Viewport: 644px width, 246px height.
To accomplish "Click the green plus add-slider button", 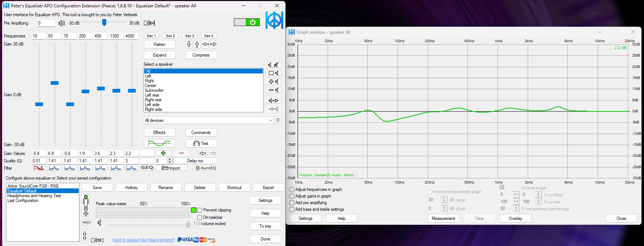I will pyautogui.click(x=163, y=153).
